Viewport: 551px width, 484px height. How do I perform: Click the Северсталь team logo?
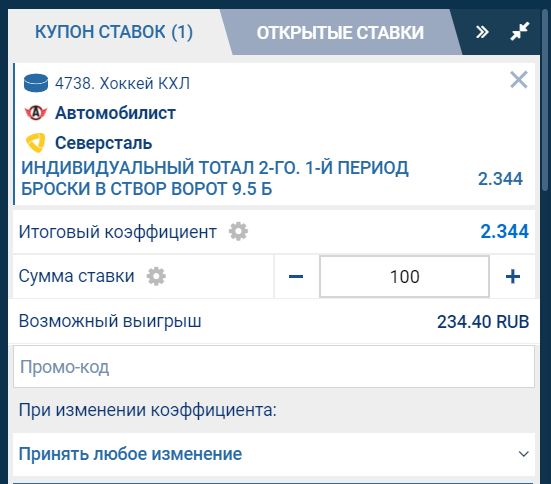pyautogui.click(x=36, y=143)
